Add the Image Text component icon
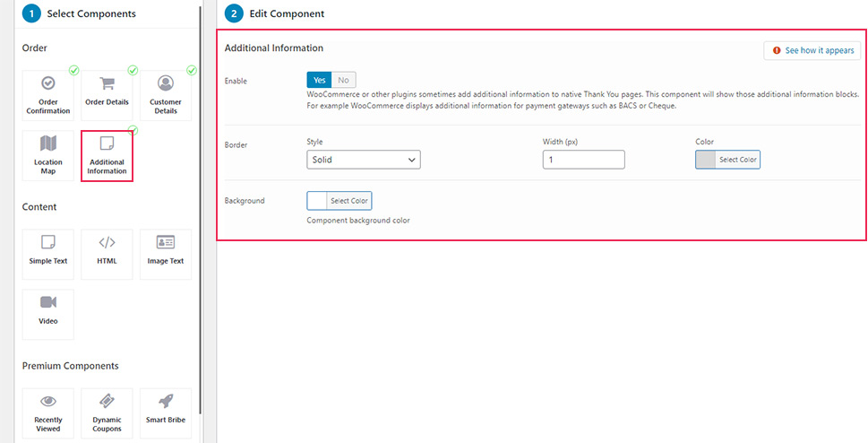The image size is (868, 443). click(166, 242)
